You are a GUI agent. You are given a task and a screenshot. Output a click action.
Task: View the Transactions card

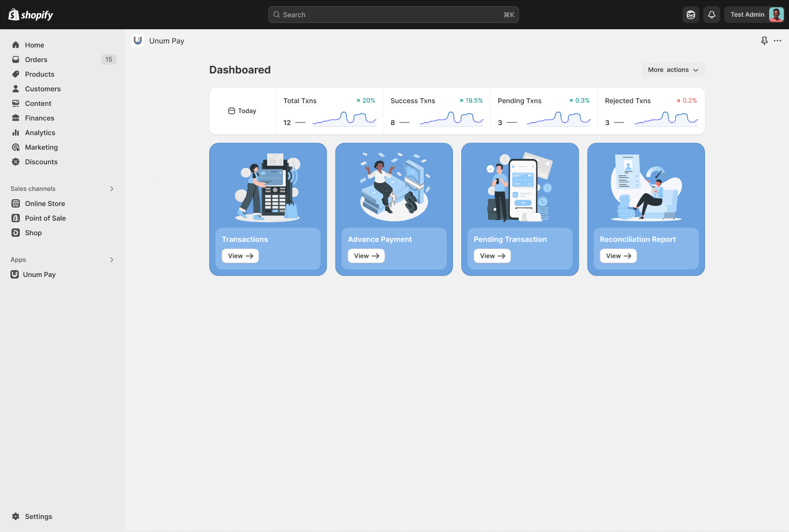240,256
